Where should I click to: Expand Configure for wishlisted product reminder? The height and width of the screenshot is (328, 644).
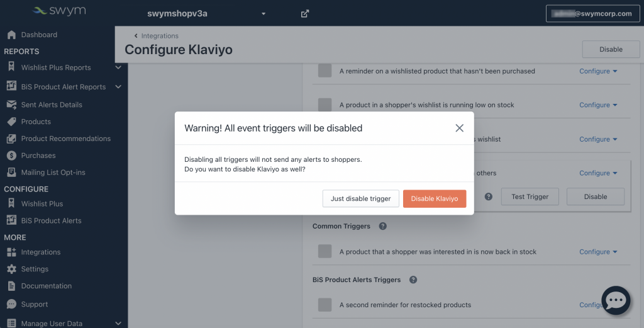click(599, 71)
